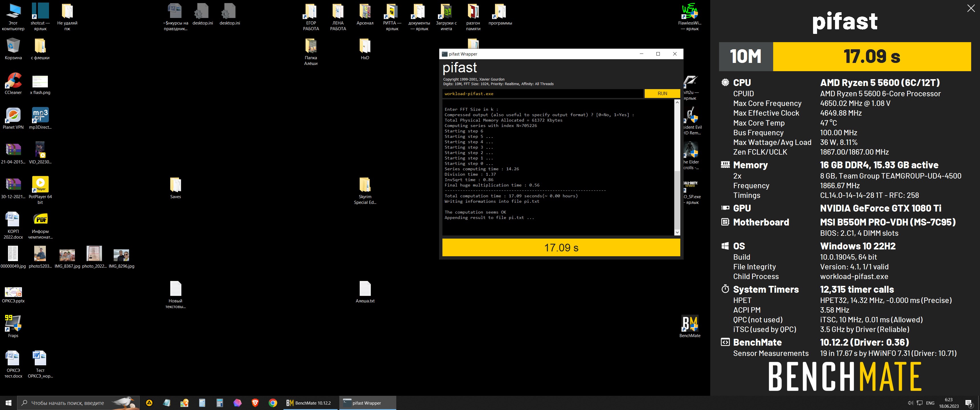Open the КОРП 2022.docx document icon
Viewport: 980px width, 410px height.
coord(13,225)
